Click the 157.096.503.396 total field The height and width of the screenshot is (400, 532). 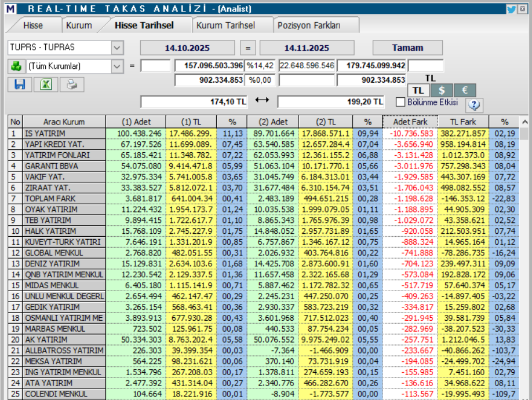click(209, 66)
